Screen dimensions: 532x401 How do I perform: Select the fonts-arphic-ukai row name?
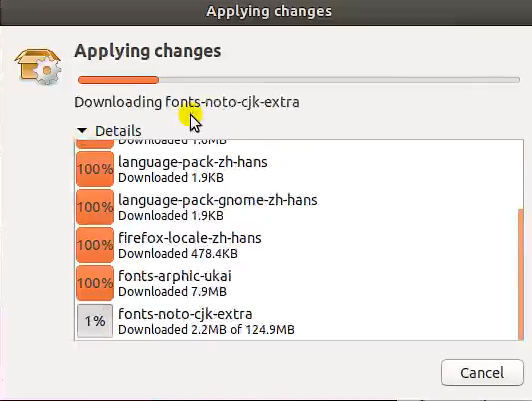click(175, 276)
